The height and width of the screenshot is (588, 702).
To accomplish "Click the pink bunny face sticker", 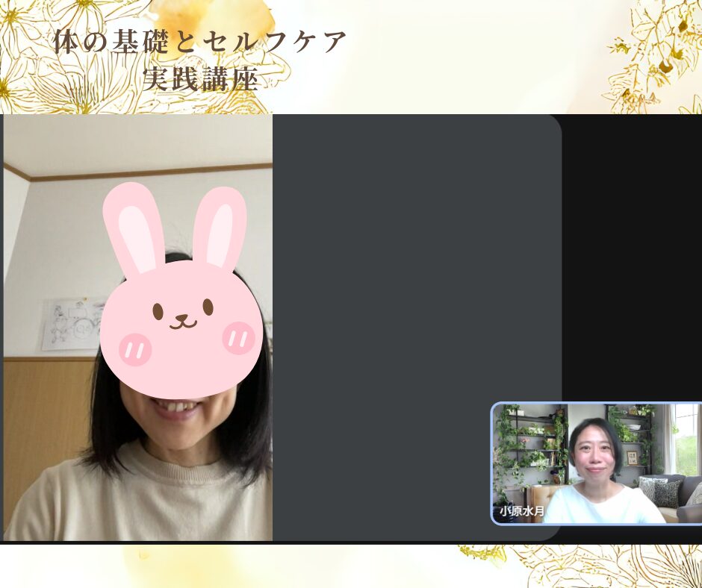I will coord(181,290).
